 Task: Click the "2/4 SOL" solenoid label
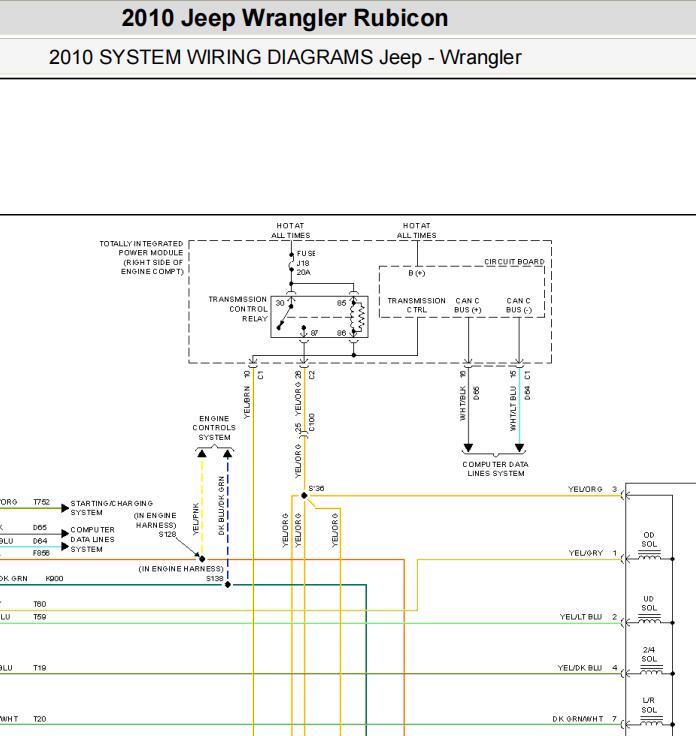(649, 654)
